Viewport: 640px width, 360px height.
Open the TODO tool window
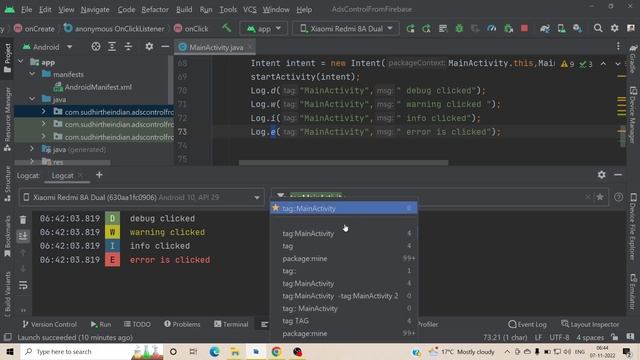coord(138,324)
